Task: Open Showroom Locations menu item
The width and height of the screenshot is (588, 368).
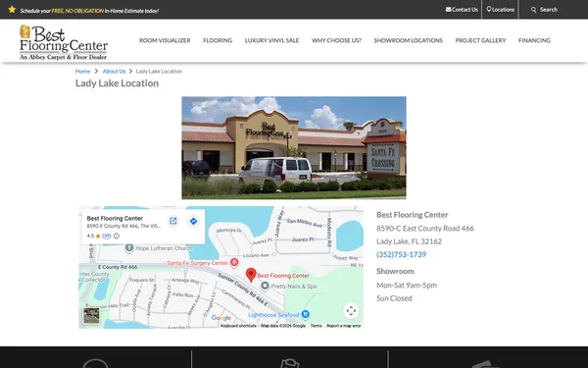Action: tap(408, 40)
